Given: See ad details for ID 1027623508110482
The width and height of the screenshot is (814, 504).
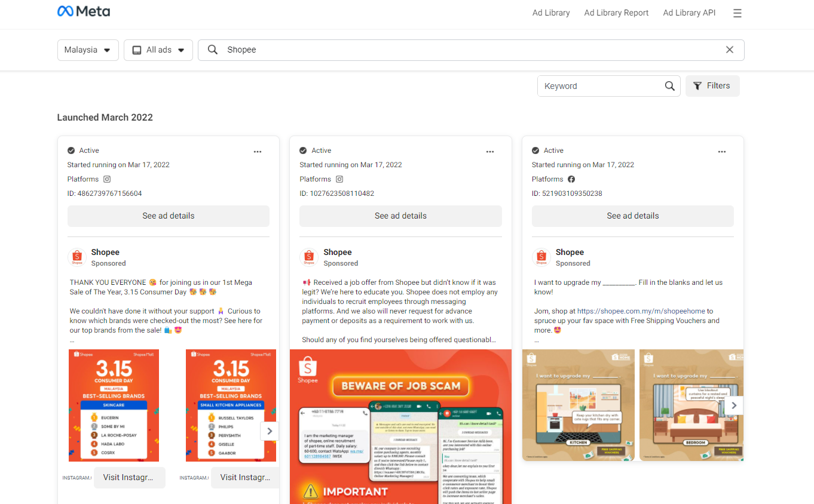Looking at the screenshot, I should coord(400,216).
